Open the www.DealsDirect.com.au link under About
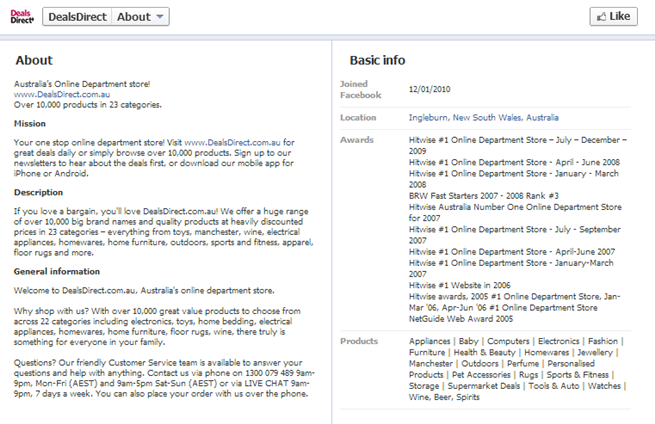 (x=62, y=94)
